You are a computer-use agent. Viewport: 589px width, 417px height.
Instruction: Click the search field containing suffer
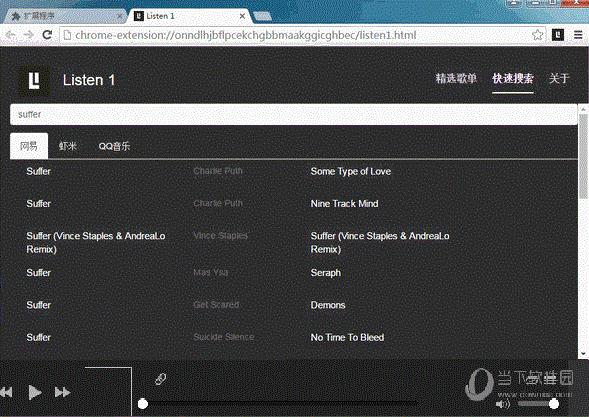tap(293, 114)
